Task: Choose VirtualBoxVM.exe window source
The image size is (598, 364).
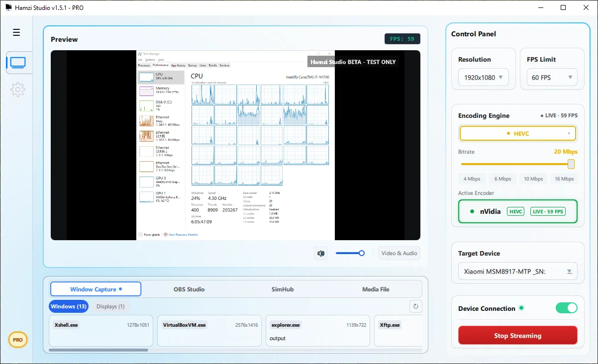Action: point(209,331)
